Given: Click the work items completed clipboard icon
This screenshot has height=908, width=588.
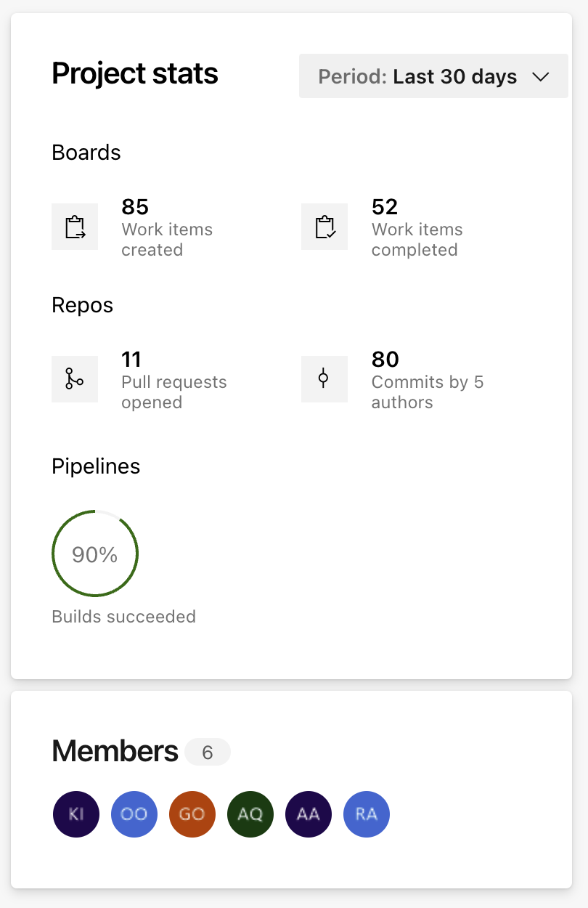Looking at the screenshot, I should 324,227.
